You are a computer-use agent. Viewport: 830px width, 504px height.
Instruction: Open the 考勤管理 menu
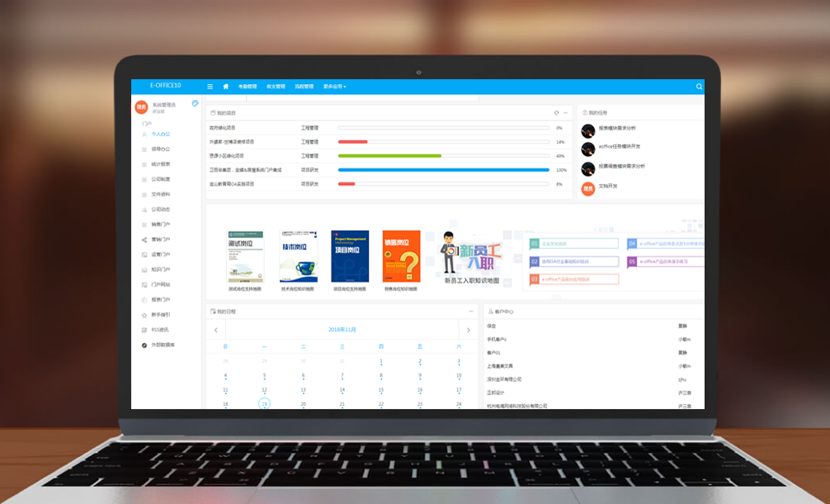(x=248, y=86)
